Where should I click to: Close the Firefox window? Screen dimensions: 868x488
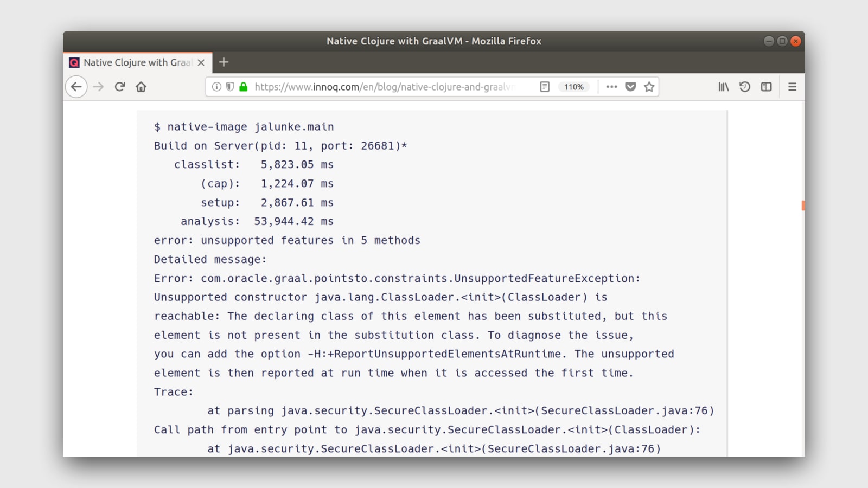coord(796,41)
